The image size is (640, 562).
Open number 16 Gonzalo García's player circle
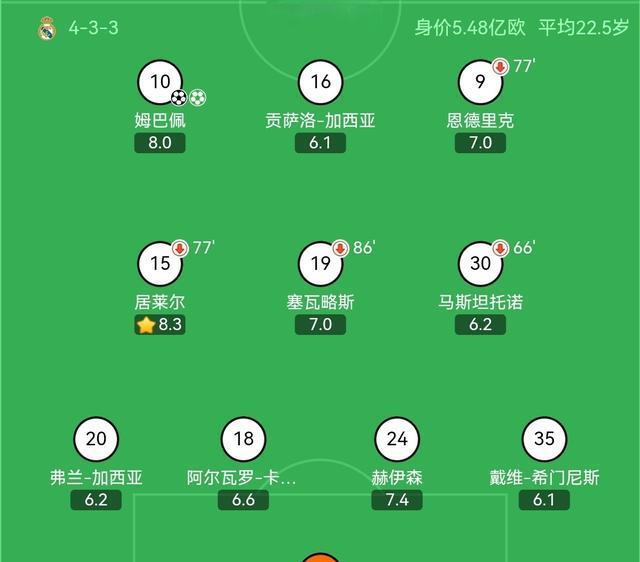tap(320, 82)
